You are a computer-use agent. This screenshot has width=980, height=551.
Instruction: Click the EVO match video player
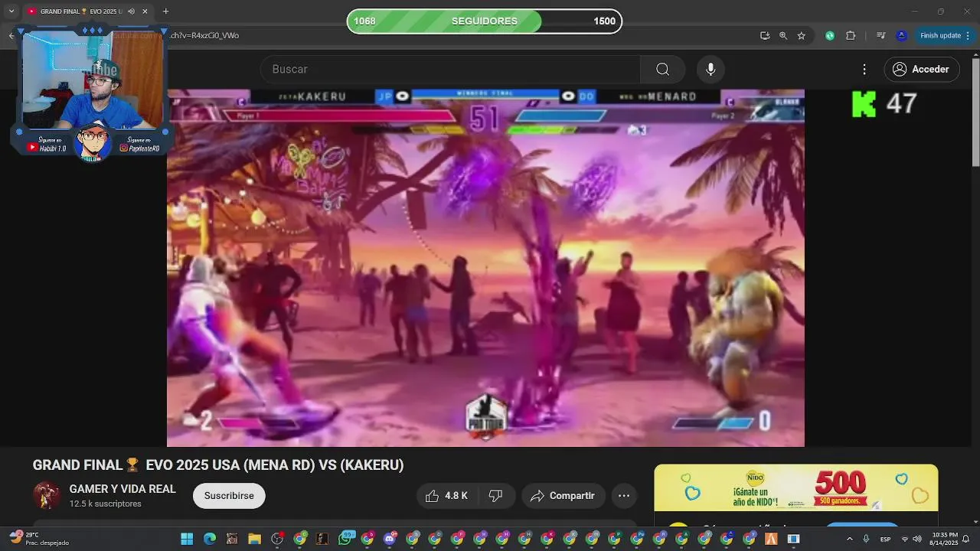485,268
